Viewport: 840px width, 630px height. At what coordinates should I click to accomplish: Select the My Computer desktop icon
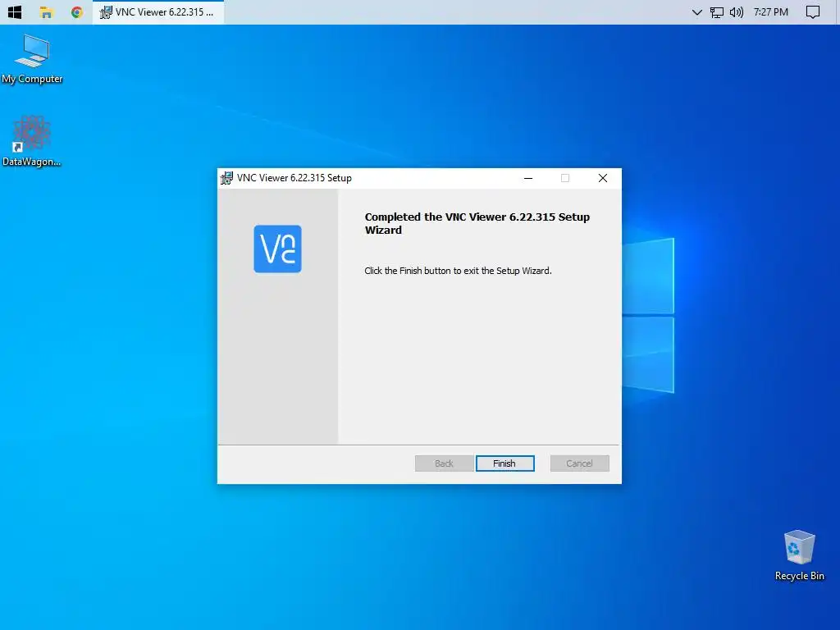32,59
